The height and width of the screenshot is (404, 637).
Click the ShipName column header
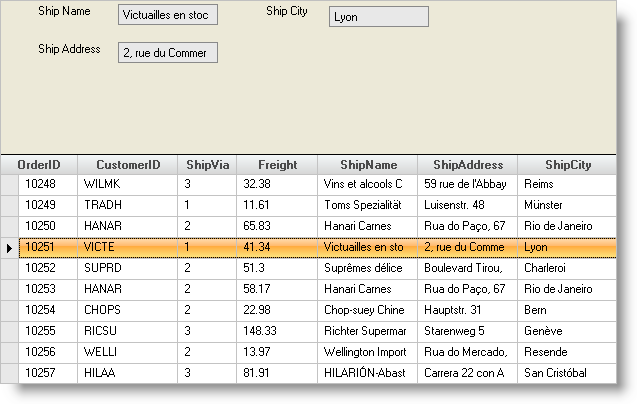coord(367,165)
